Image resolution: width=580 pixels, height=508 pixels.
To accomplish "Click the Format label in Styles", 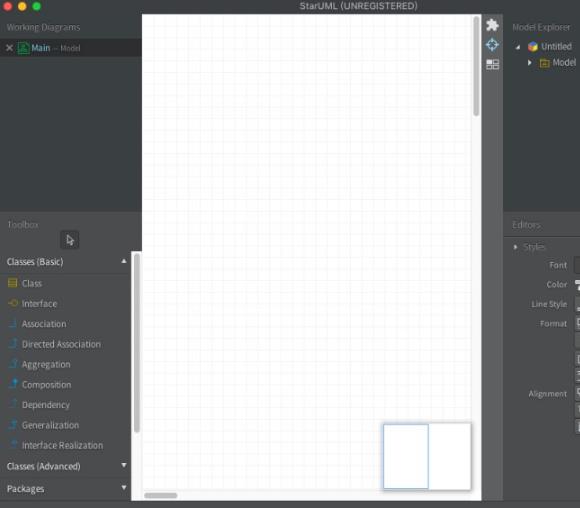I will (x=553, y=324).
